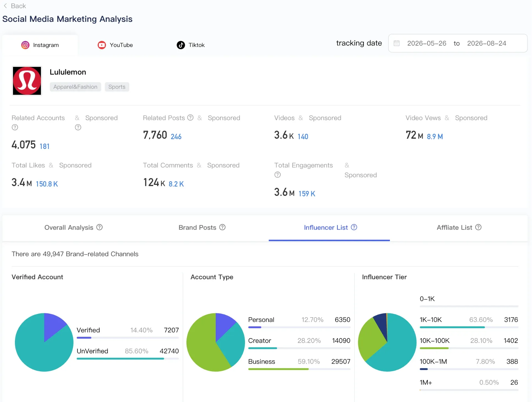532x402 pixels.
Task: Click the 100K–1M tier progress bar
Action: tap(469, 369)
